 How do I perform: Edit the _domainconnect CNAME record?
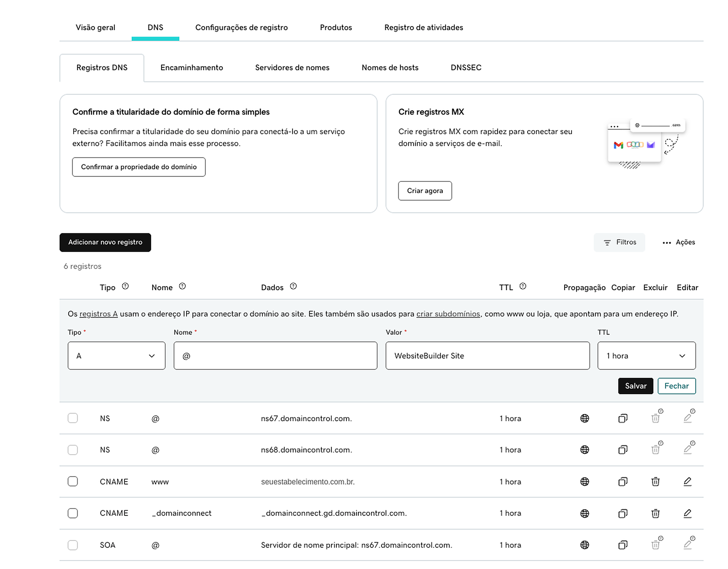[x=687, y=513]
